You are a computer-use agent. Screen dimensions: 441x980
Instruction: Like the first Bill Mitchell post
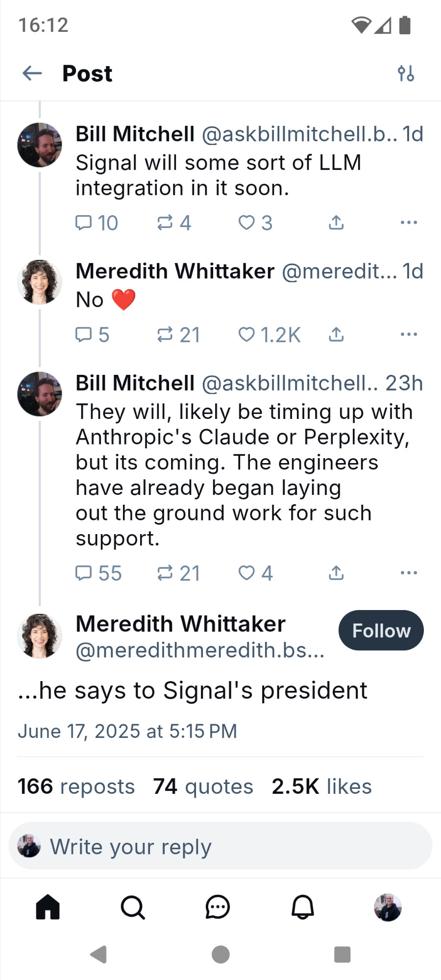(255, 223)
